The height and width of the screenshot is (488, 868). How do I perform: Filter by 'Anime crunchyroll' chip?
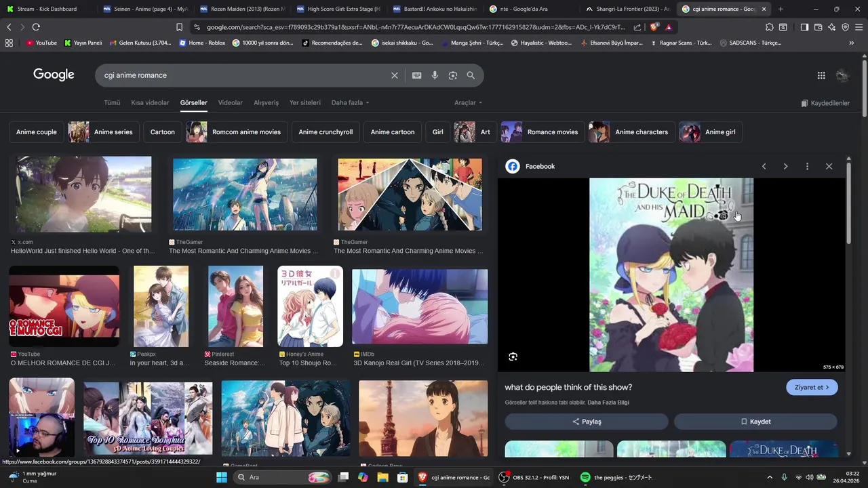pyautogui.click(x=325, y=132)
